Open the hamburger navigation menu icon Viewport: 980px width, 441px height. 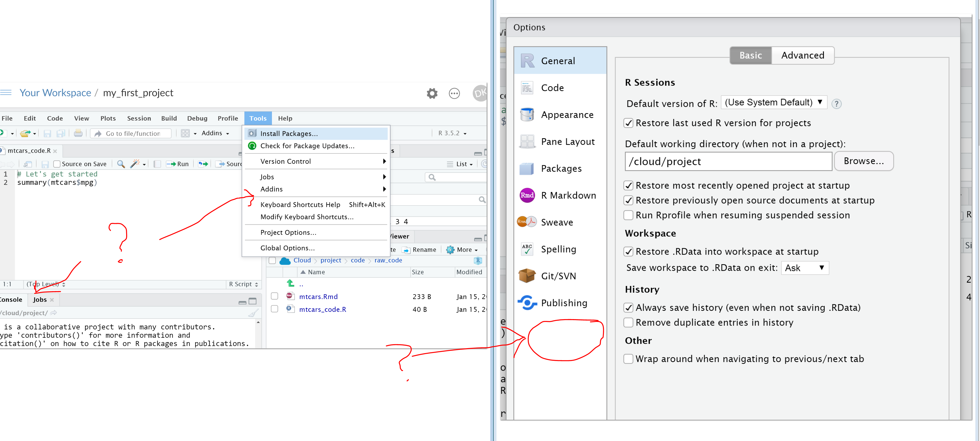(5, 92)
